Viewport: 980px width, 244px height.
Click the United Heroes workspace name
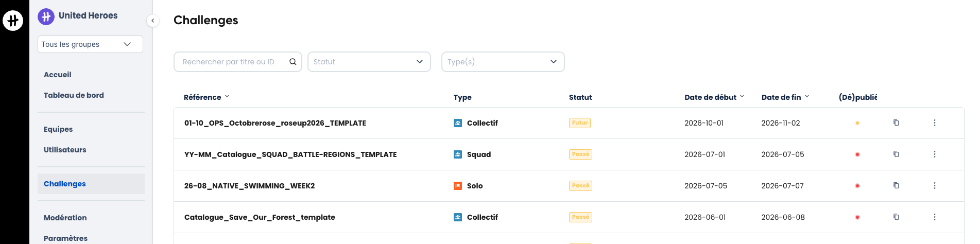pyautogui.click(x=88, y=15)
